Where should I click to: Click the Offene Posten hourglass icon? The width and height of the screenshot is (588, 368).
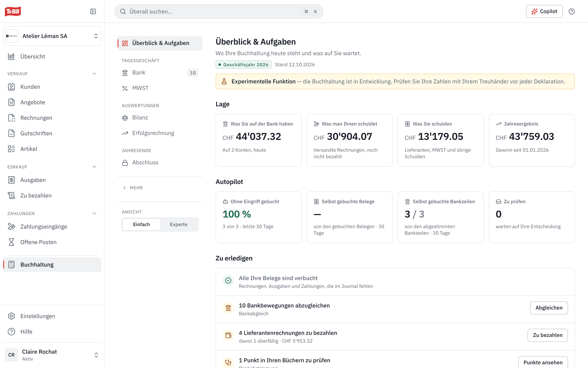point(11,242)
